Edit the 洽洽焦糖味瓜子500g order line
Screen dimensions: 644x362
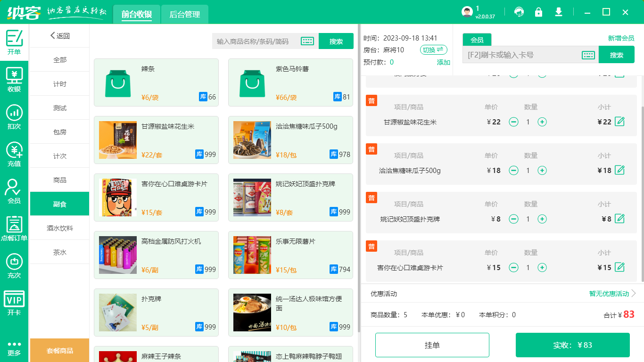click(x=620, y=170)
